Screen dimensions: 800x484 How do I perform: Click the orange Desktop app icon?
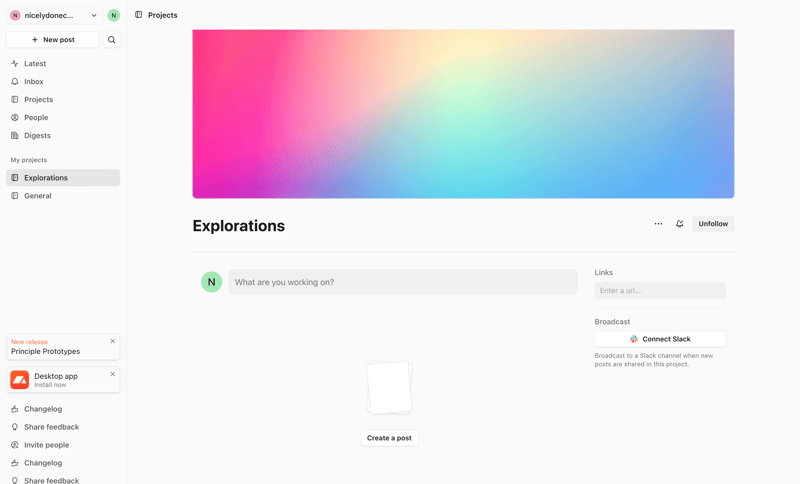click(x=20, y=380)
